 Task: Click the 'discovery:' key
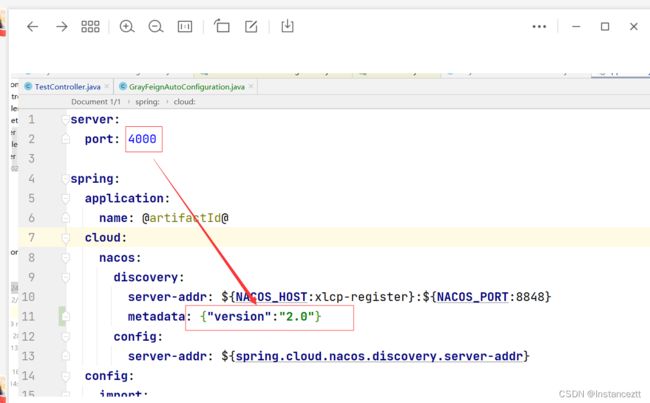pos(149,277)
